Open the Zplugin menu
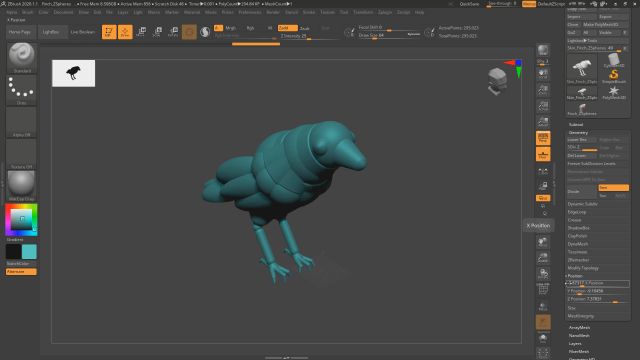Screen dimensions: 640x360 click(x=385, y=13)
